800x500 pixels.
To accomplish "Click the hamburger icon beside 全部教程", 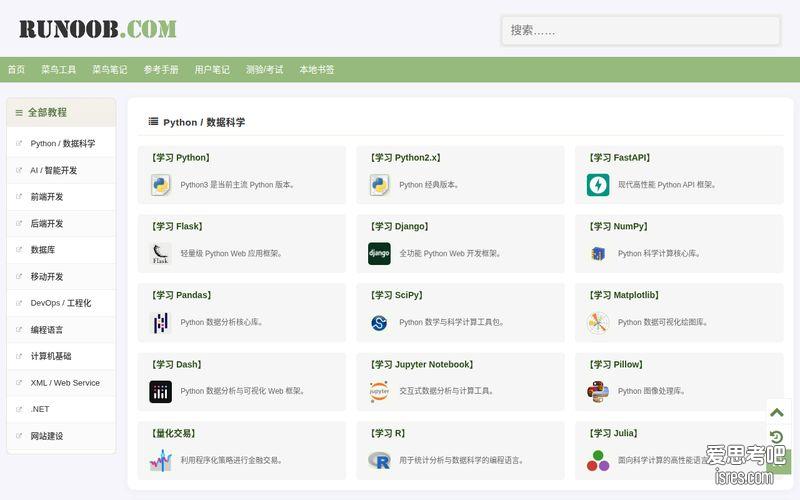I will point(19,113).
